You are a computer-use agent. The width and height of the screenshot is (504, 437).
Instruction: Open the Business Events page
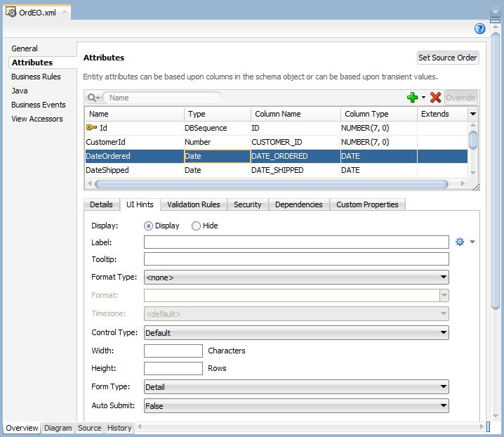point(38,105)
